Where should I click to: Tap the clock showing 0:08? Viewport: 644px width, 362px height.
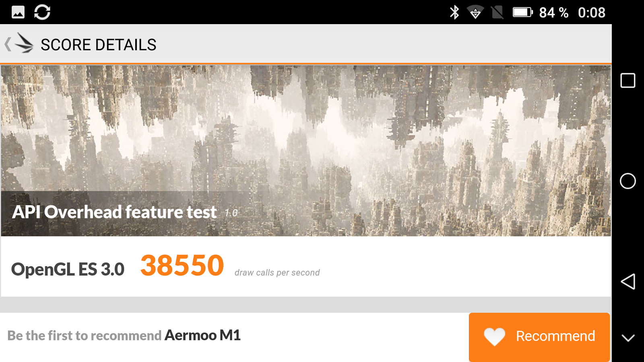592,12
